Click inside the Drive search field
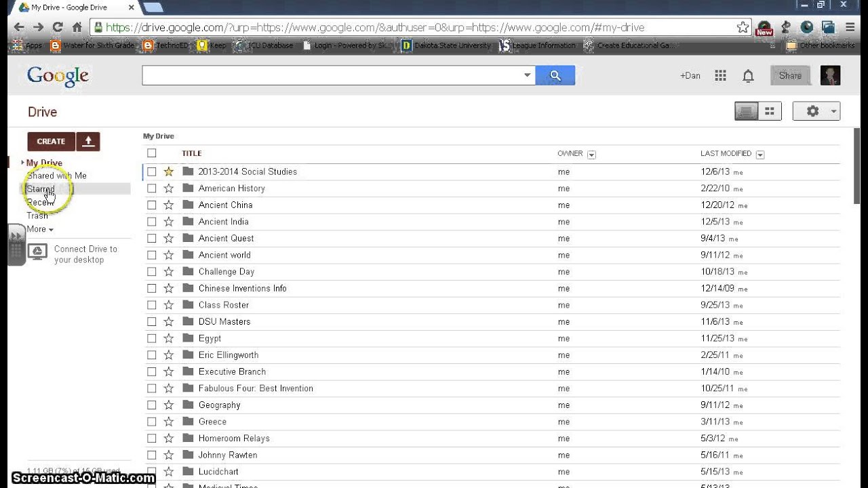 coord(332,75)
